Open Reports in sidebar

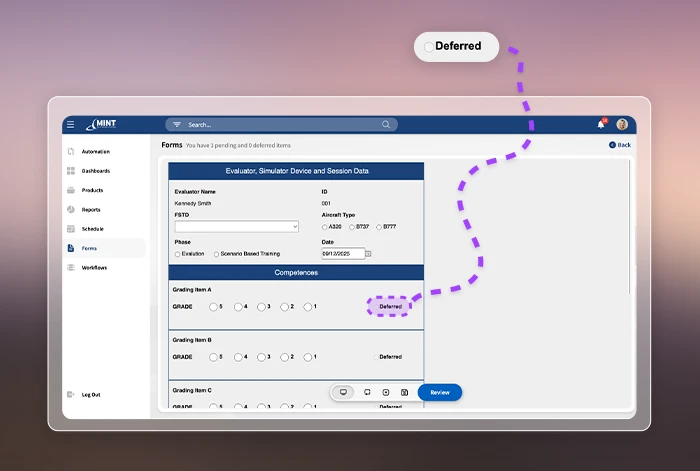(91, 210)
